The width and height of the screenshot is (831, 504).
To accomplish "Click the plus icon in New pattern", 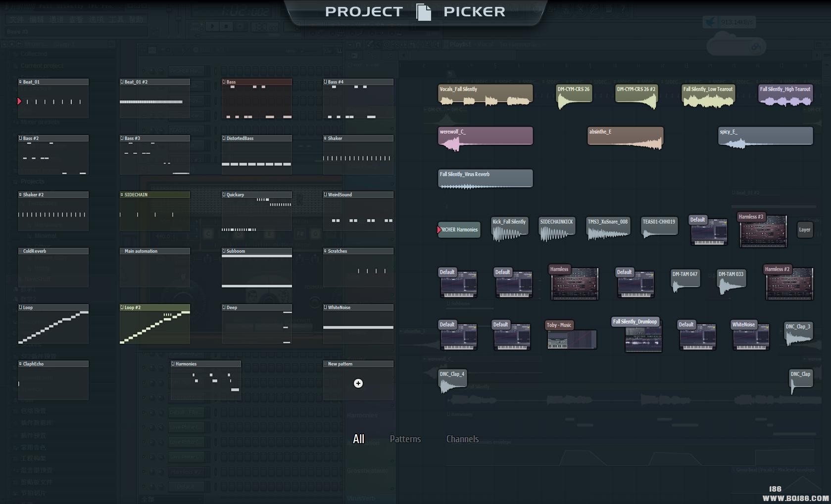I will point(358,383).
